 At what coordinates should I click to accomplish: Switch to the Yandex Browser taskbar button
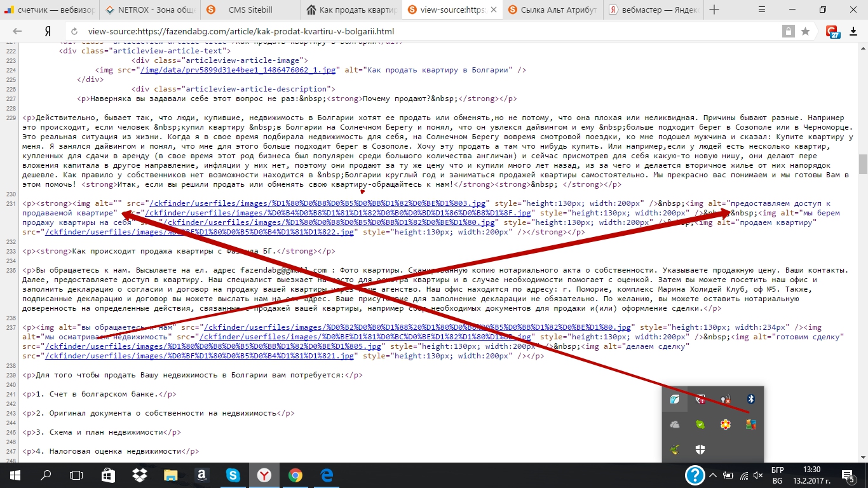click(x=264, y=475)
